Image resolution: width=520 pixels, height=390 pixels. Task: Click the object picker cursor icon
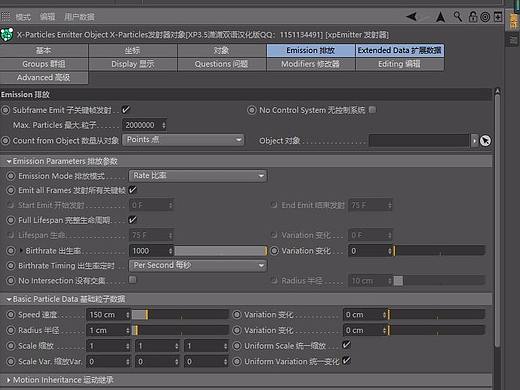tap(485, 141)
